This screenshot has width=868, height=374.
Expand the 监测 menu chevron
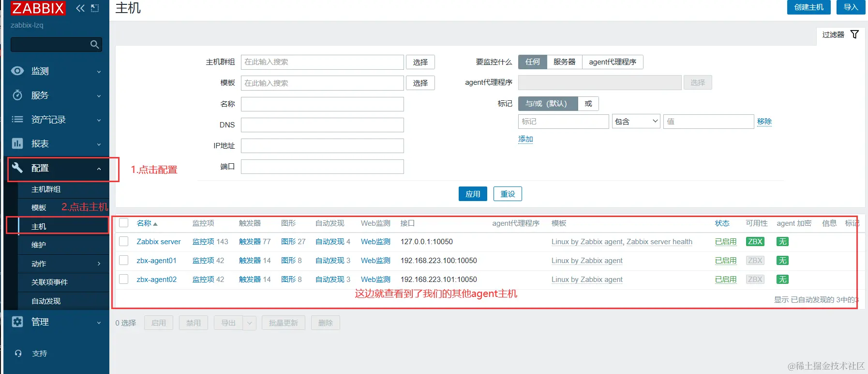[99, 72]
